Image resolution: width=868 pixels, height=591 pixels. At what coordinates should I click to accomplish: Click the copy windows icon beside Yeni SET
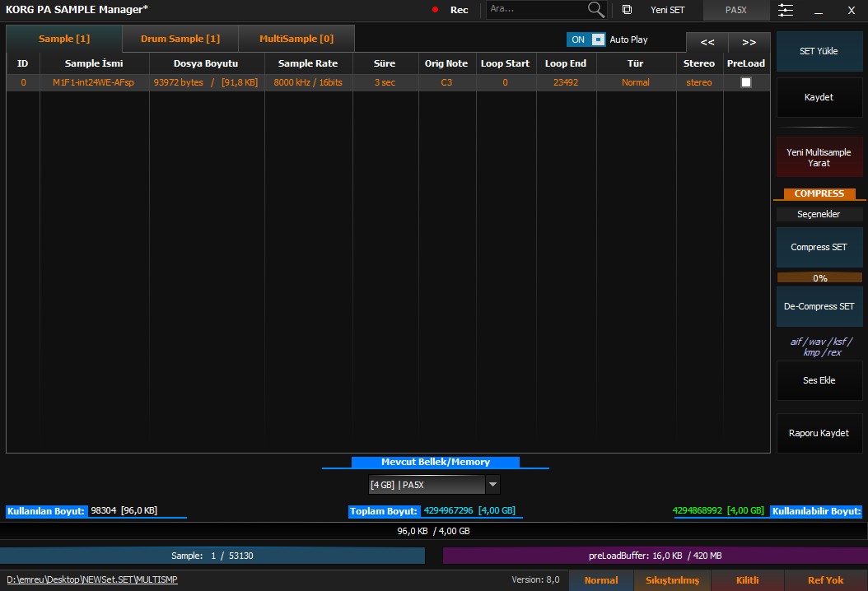click(627, 10)
